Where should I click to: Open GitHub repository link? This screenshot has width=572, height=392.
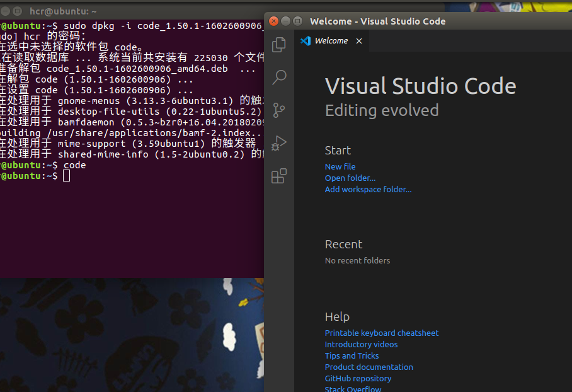[x=358, y=378]
